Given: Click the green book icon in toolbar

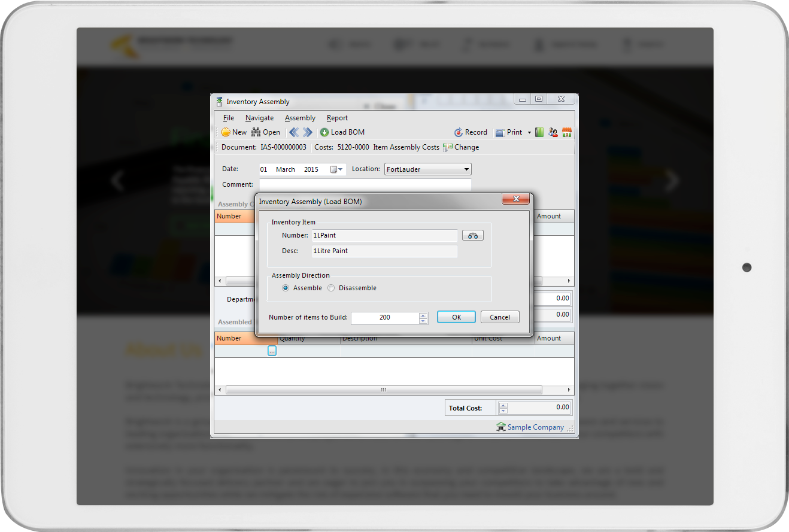Looking at the screenshot, I should pyautogui.click(x=539, y=132).
